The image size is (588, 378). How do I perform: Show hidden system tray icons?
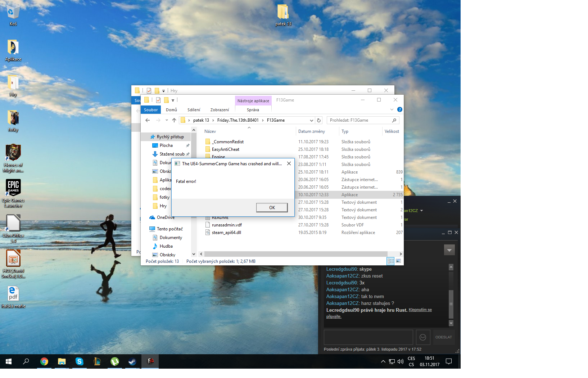pos(383,361)
